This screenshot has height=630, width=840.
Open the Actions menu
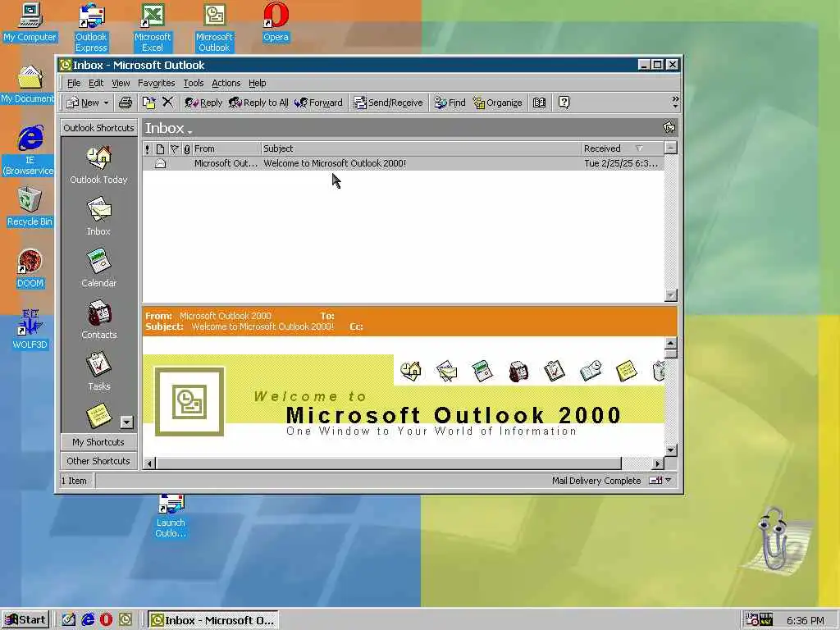226,83
